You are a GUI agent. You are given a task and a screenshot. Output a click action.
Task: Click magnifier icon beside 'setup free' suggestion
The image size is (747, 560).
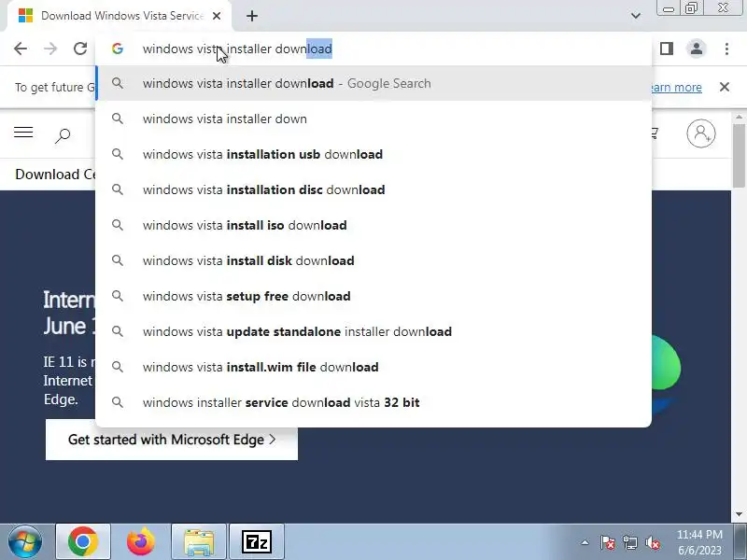click(118, 296)
